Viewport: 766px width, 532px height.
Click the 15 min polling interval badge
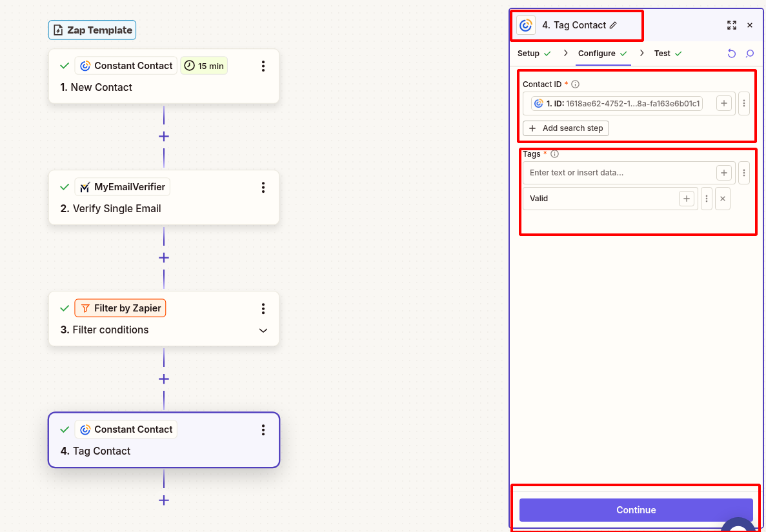point(204,66)
